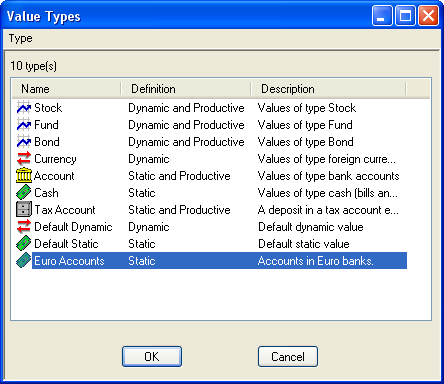Close the Value Types window
Viewport: 444px width, 384px height.
428,15
